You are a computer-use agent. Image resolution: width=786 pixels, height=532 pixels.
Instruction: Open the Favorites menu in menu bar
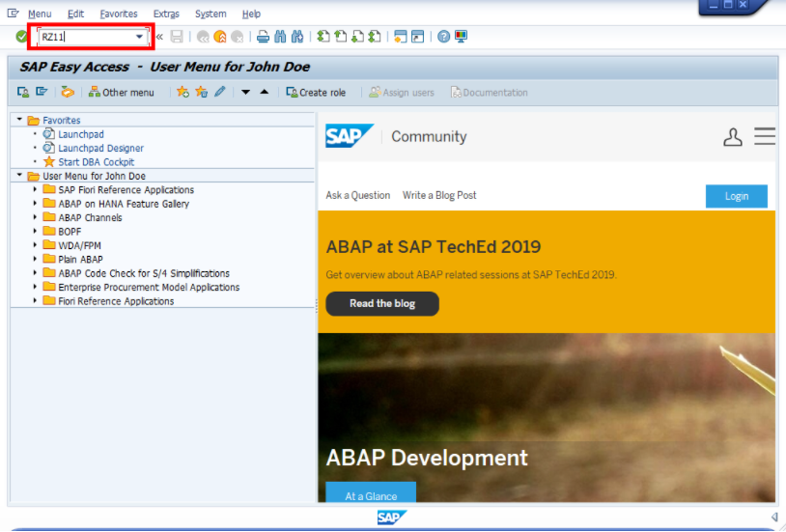click(119, 14)
